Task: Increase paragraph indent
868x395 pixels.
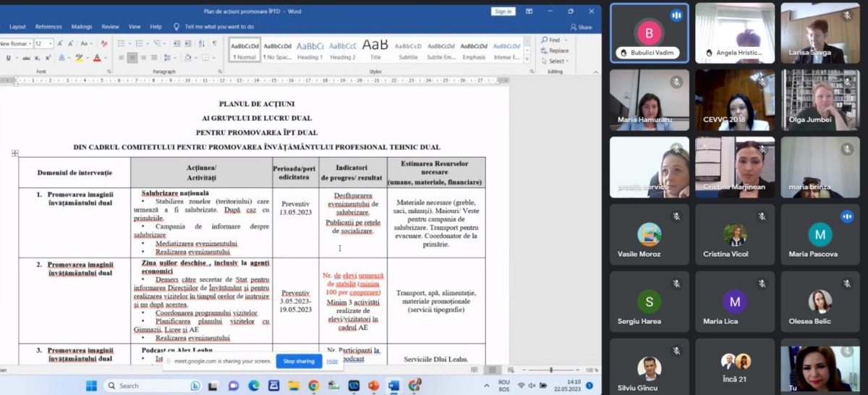Action: click(188, 43)
